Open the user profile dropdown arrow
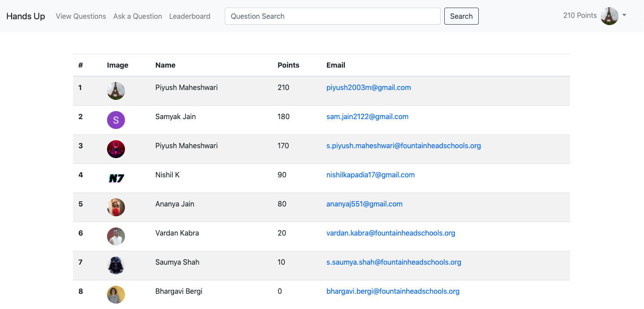Screen dimensions: 644x309 [624, 15]
